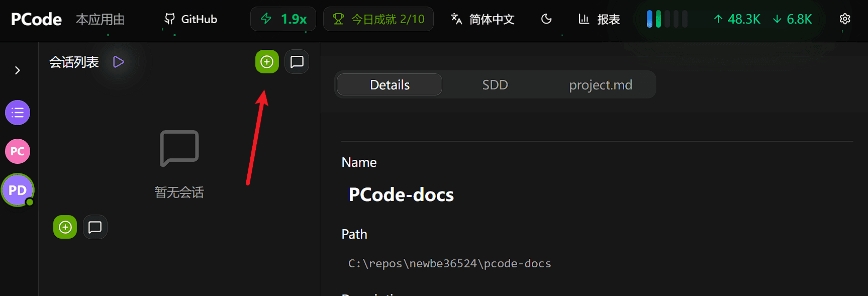Screen dimensions: 868x296
Task: Click the token usage bar indicator
Action: tap(667, 19)
